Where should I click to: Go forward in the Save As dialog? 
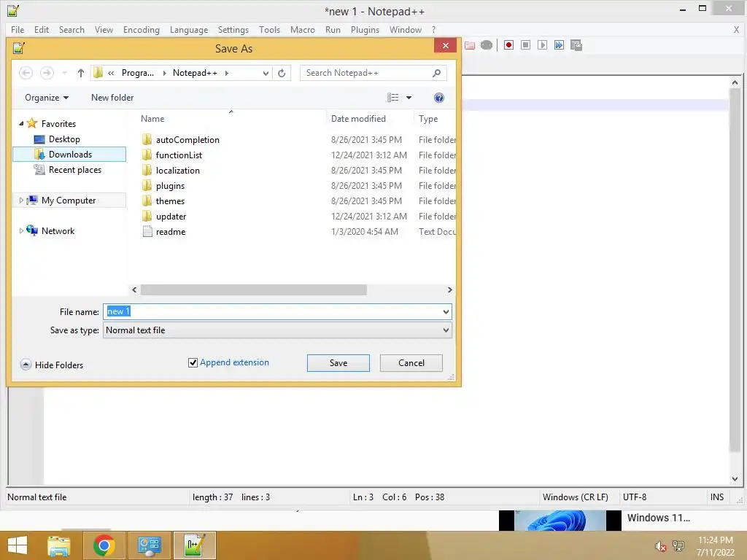pyautogui.click(x=47, y=73)
